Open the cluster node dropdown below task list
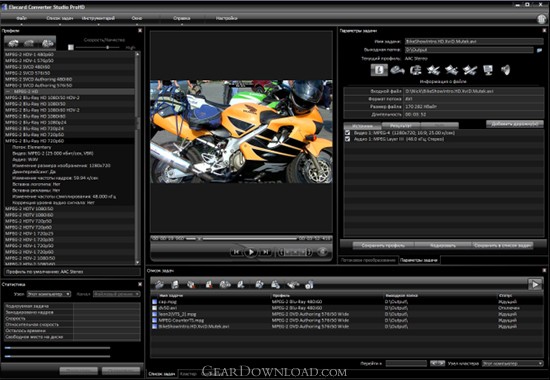 click(x=512, y=363)
